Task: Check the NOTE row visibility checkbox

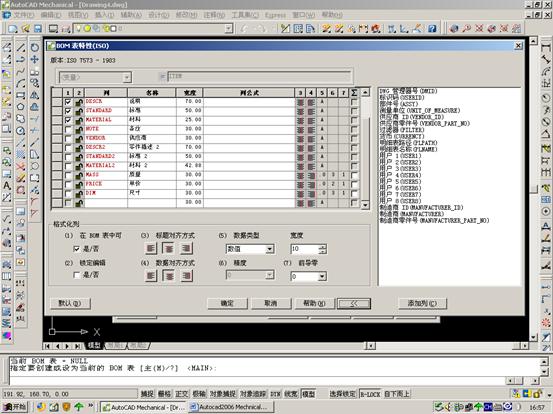Action: pyautogui.click(x=68, y=129)
